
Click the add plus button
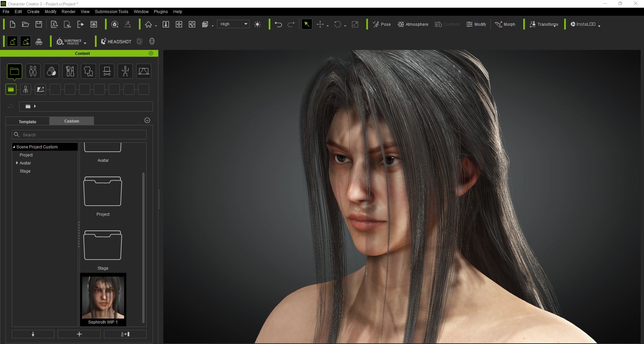pos(79,334)
